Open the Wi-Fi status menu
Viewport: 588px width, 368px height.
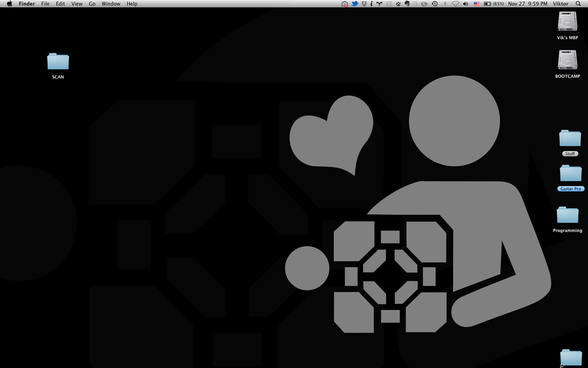click(x=455, y=4)
